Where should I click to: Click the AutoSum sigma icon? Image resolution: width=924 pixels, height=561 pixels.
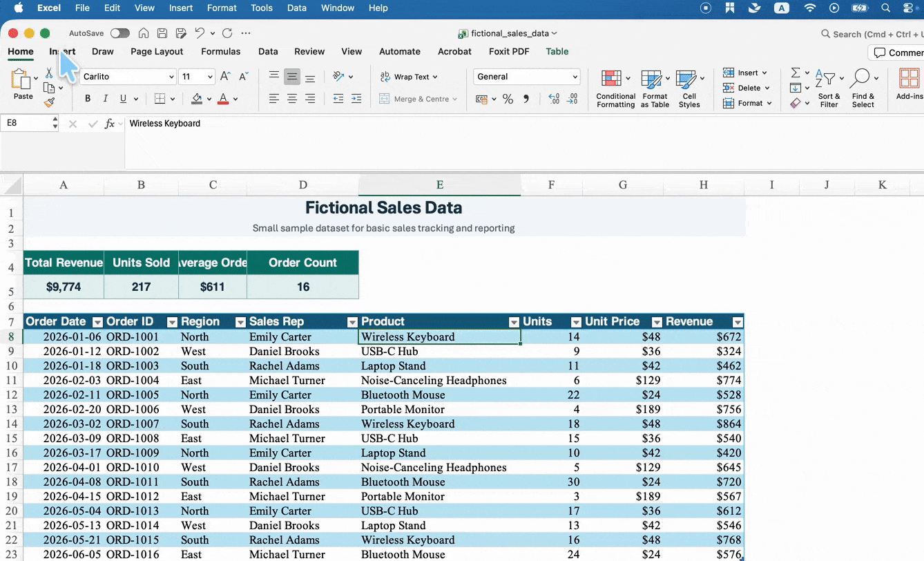(x=796, y=73)
